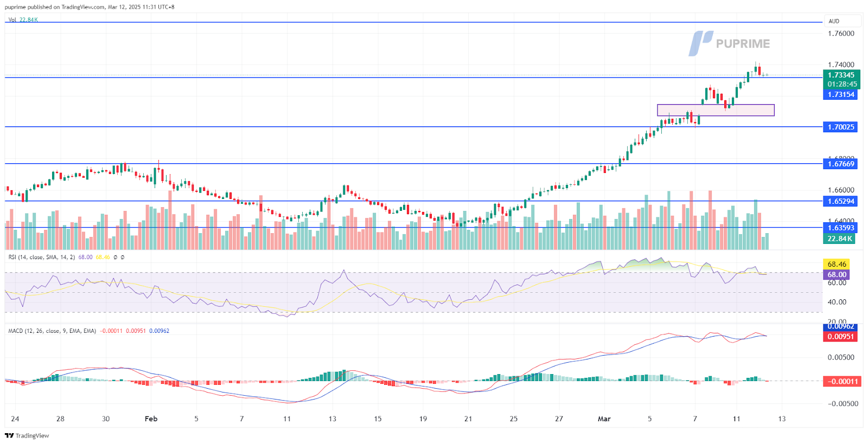Click the 1.66000 price scale value

coord(841,190)
